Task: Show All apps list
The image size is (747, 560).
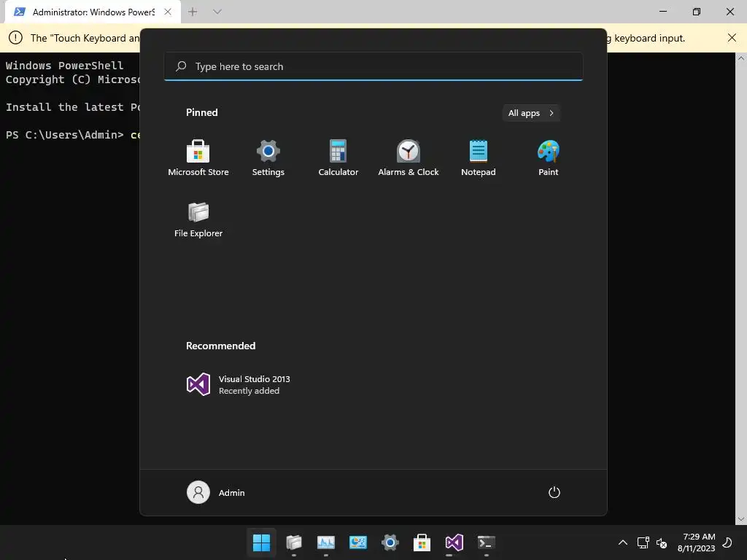Action: tap(531, 113)
